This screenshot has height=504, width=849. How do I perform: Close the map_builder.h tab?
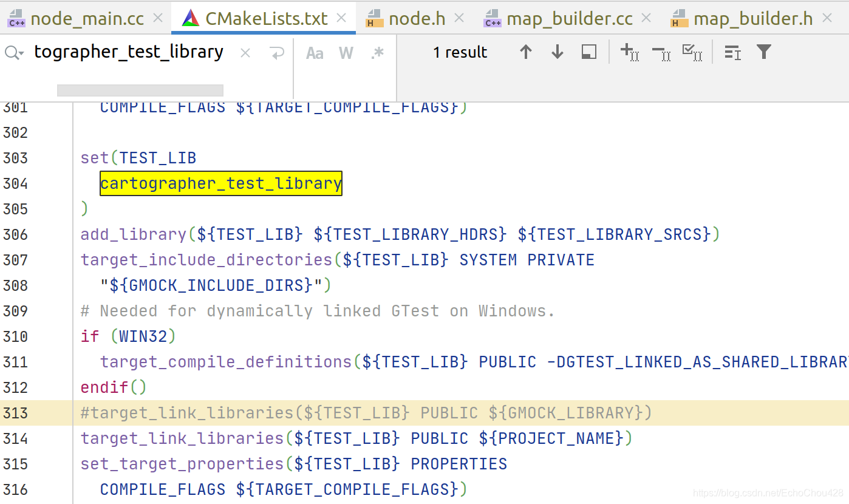827,18
